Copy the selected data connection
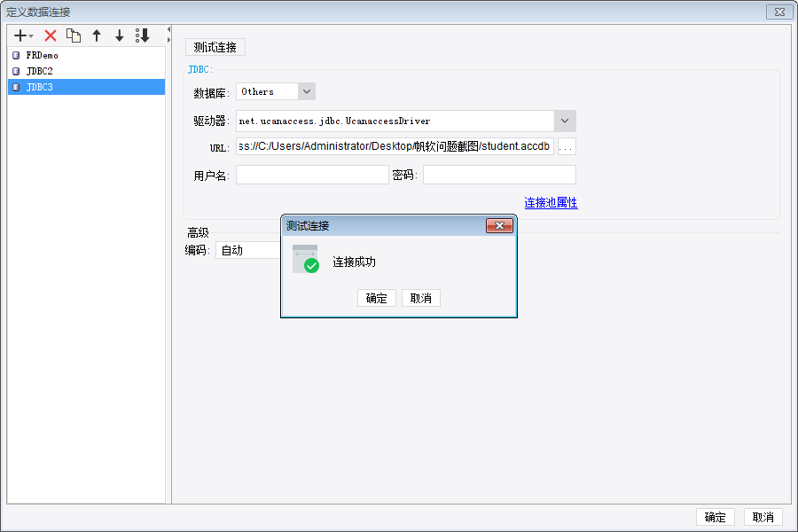798x532 pixels. tap(74, 35)
